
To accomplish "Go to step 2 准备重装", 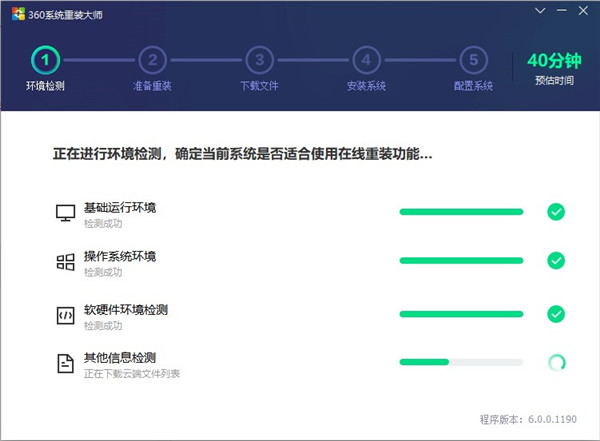I will [x=152, y=61].
